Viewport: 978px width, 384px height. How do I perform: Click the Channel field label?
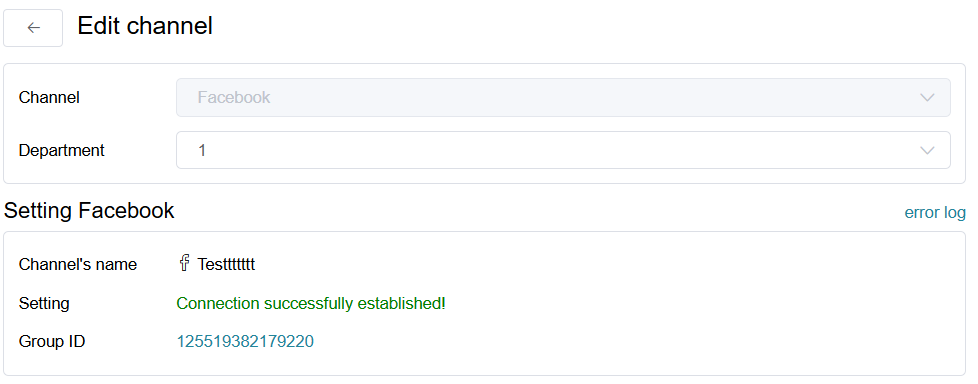point(49,97)
